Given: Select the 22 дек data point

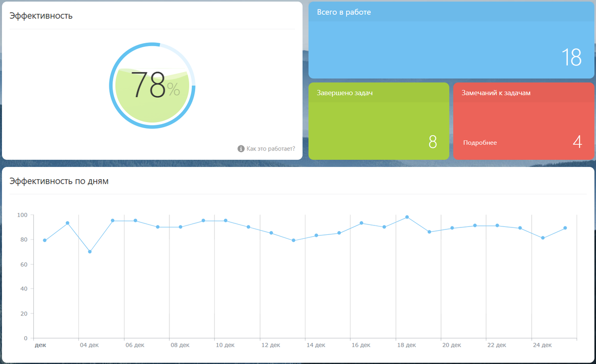Looking at the screenshot, I should pos(497,225).
